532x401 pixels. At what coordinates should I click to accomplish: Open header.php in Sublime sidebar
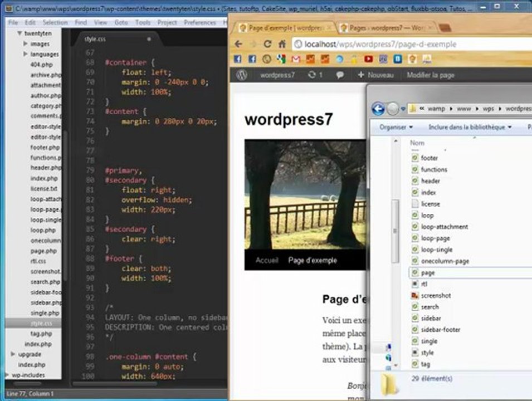[x=46, y=168]
